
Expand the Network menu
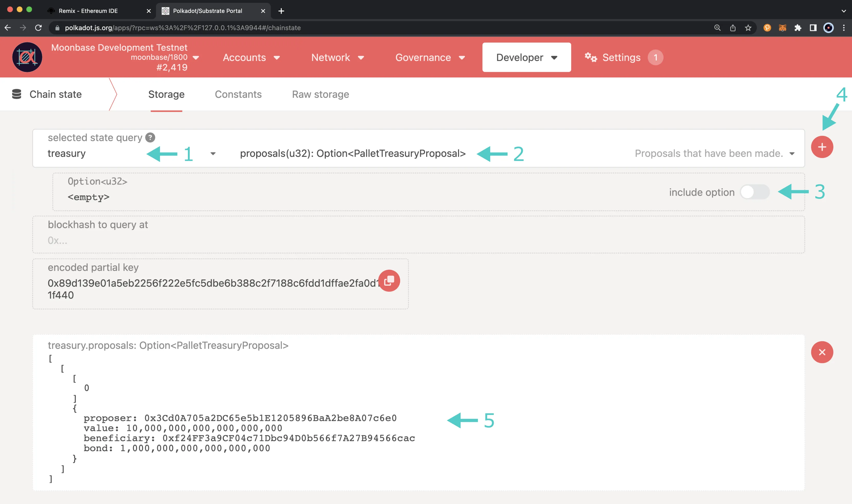point(338,57)
